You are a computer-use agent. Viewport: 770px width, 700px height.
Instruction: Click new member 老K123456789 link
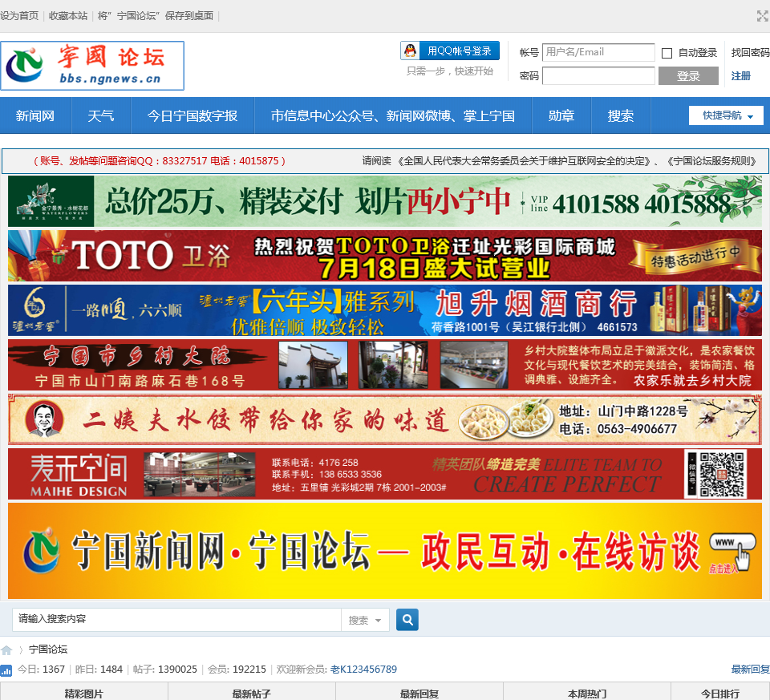coord(363,670)
